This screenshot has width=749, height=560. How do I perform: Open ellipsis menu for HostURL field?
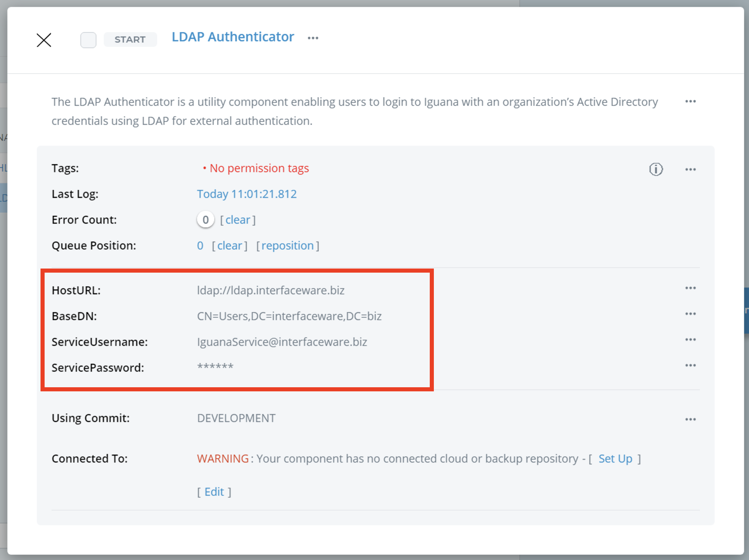click(690, 288)
